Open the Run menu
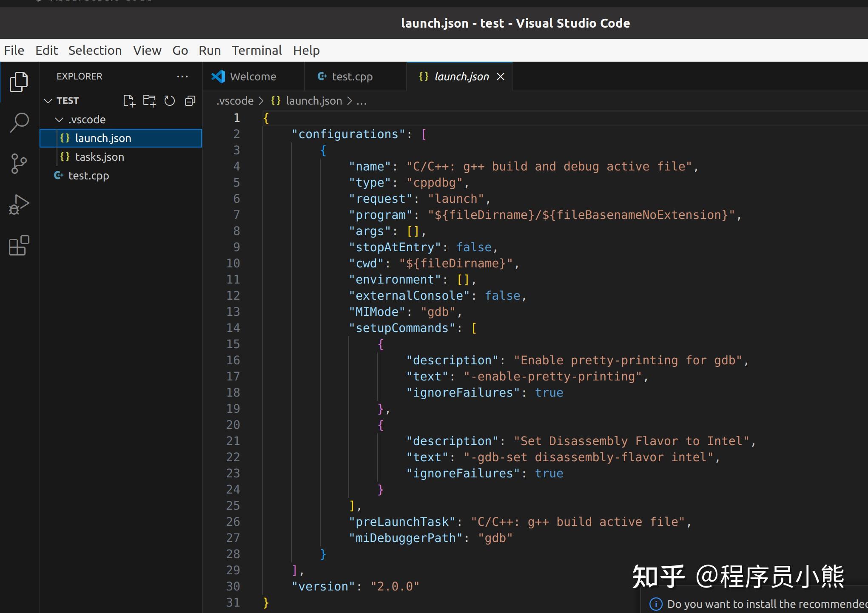 (210, 51)
